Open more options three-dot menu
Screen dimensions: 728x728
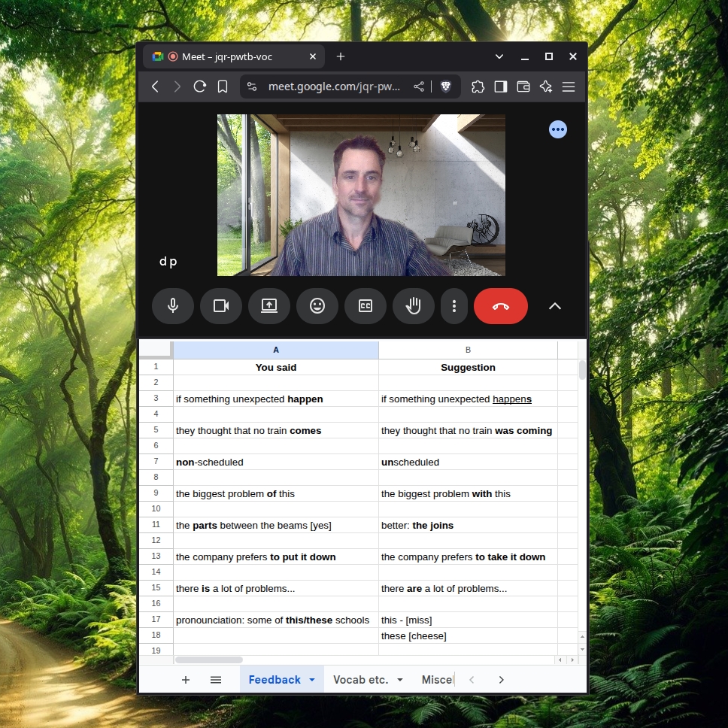[x=454, y=306]
